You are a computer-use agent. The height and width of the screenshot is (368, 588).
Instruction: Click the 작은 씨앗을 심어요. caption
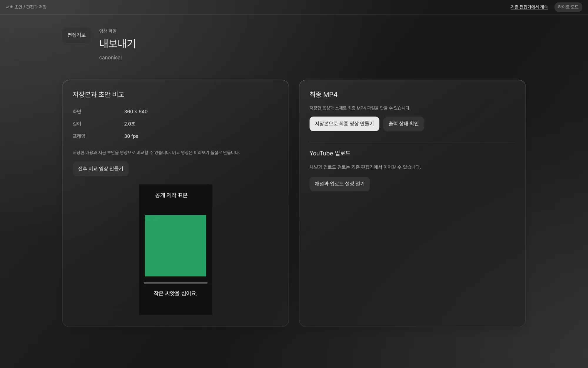click(x=176, y=294)
